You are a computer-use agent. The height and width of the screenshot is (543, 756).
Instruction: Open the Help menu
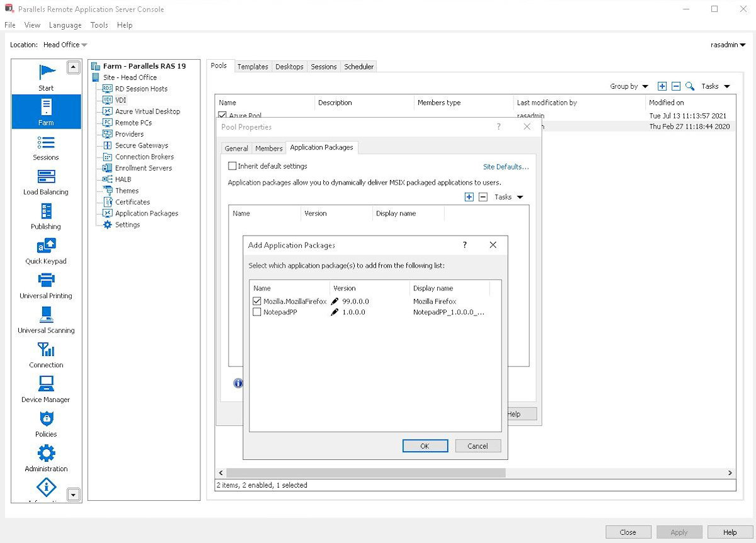pos(125,25)
